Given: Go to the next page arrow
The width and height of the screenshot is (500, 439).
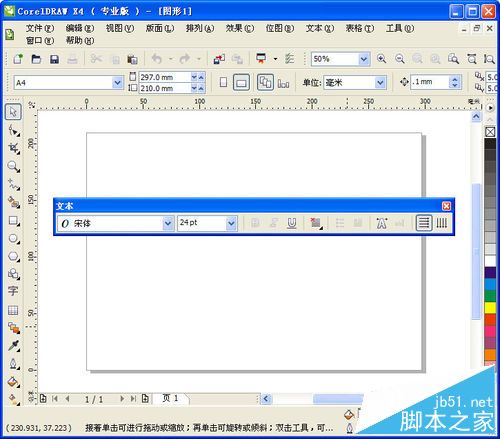Looking at the screenshot, I should coord(122,398).
